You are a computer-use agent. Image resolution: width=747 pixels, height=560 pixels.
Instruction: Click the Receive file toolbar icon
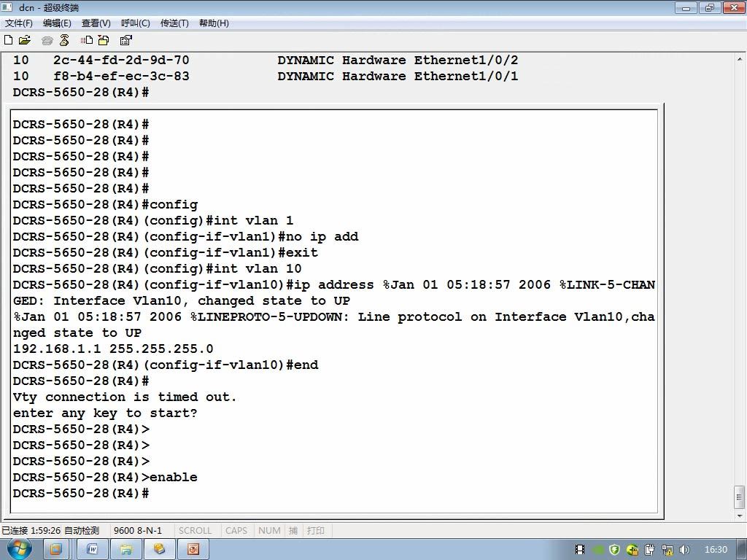pyautogui.click(x=104, y=41)
